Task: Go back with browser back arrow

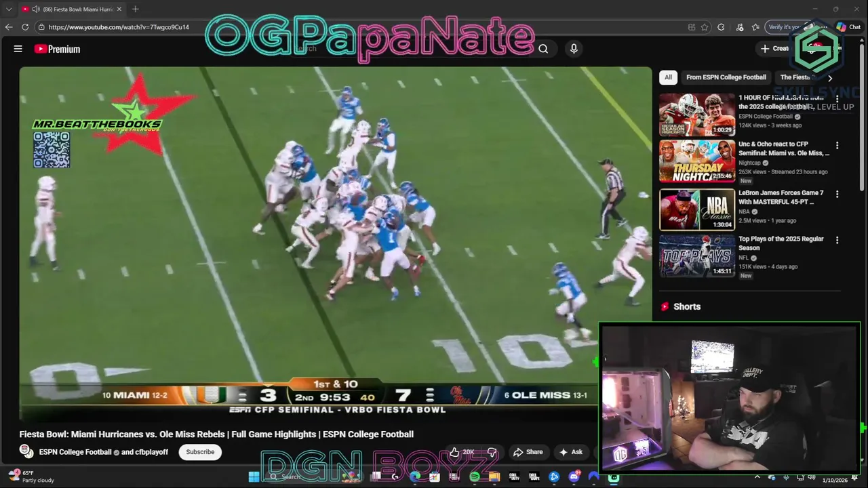Action: click(9, 27)
